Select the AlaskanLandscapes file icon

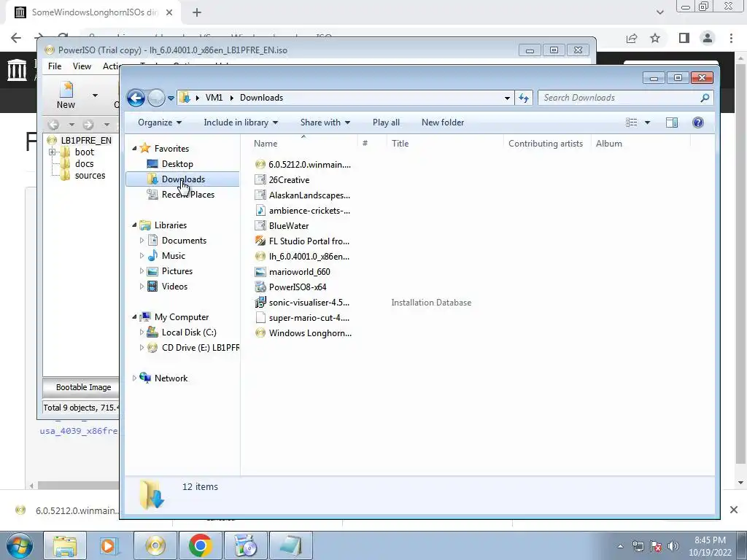(x=260, y=195)
